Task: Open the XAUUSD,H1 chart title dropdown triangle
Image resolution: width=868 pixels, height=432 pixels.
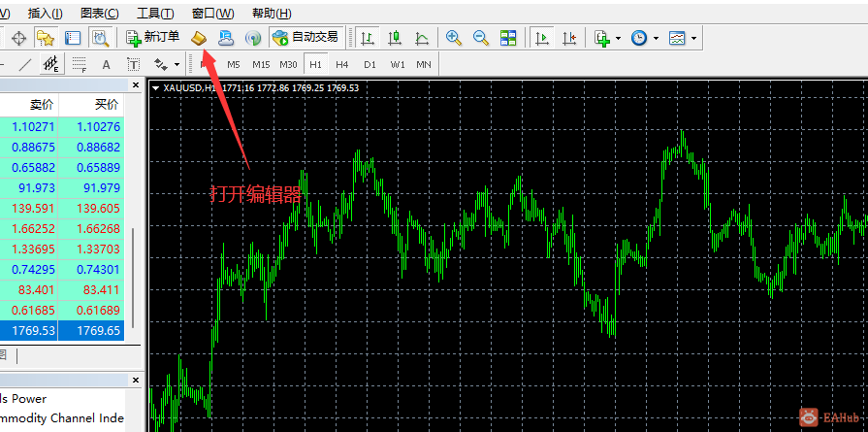Action: [155, 88]
